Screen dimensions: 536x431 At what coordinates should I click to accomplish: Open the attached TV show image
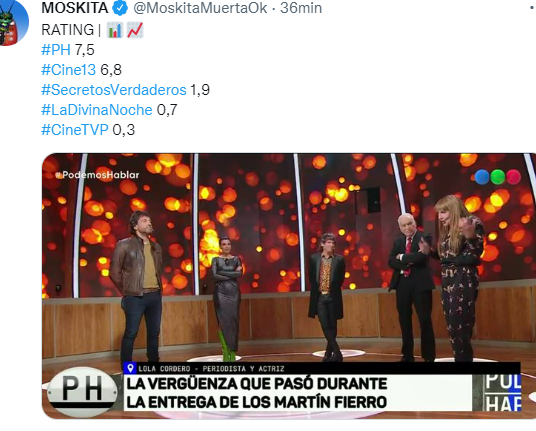tap(289, 286)
